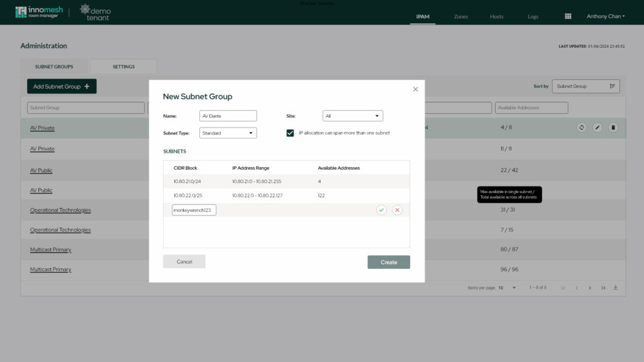Open the Anthony Chan user menu
Viewport: 644px width, 362px height.
click(x=605, y=16)
